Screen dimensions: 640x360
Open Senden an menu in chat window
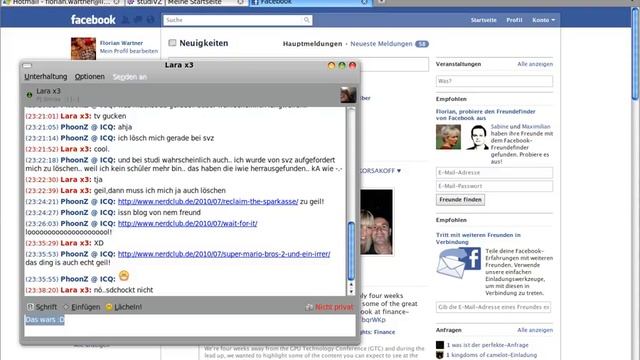click(x=130, y=77)
